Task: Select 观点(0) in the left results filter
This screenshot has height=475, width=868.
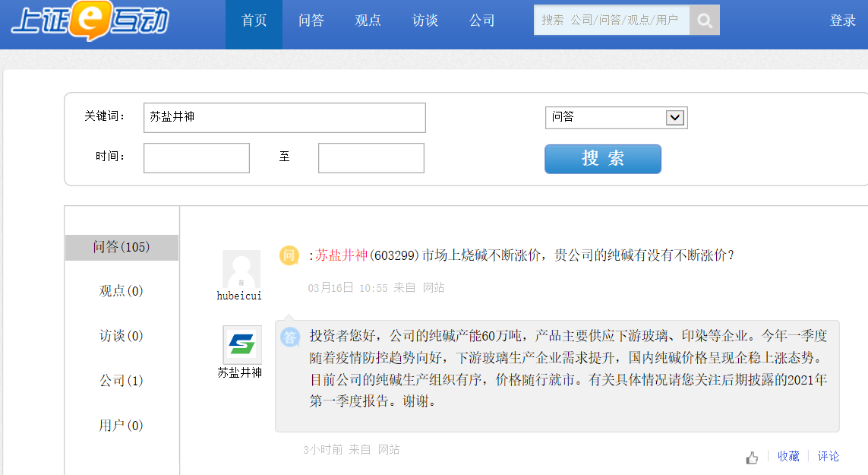Action: (122, 291)
